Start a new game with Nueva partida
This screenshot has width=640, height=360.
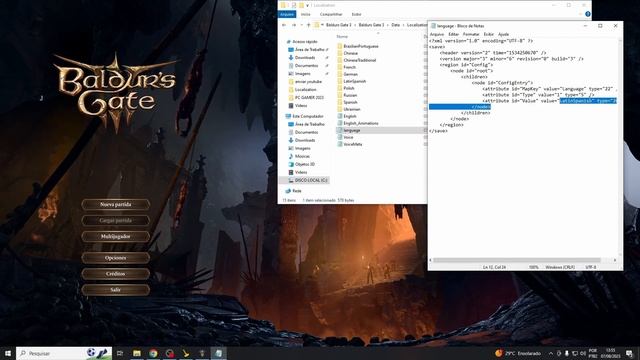pos(116,204)
